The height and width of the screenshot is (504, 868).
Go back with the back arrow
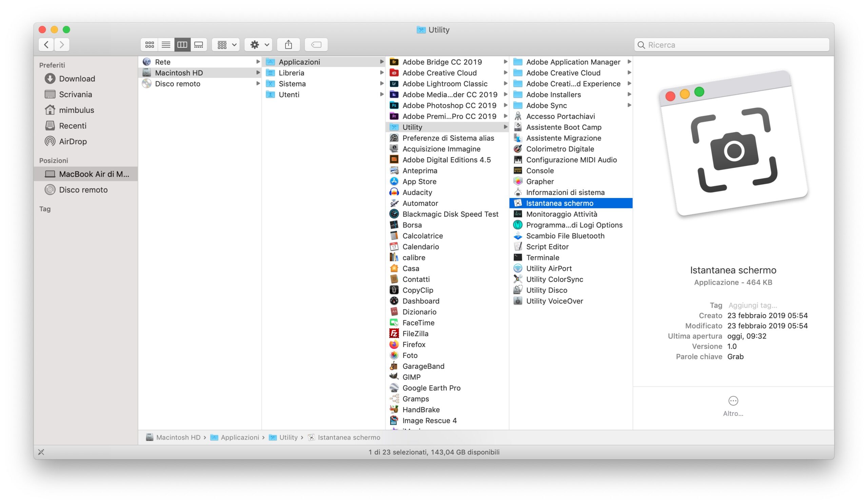pyautogui.click(x=46, y=45)
